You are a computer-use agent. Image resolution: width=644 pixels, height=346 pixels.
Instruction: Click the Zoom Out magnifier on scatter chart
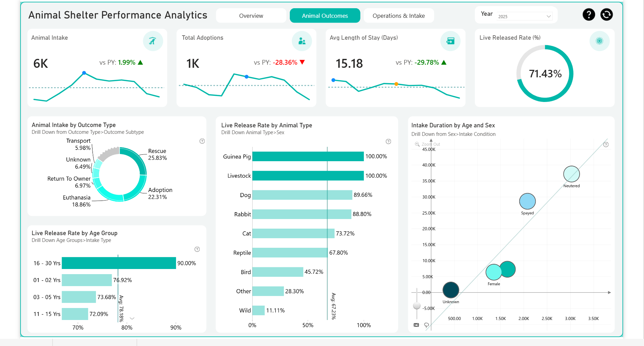pyautogui.click(x=417, y=144)
